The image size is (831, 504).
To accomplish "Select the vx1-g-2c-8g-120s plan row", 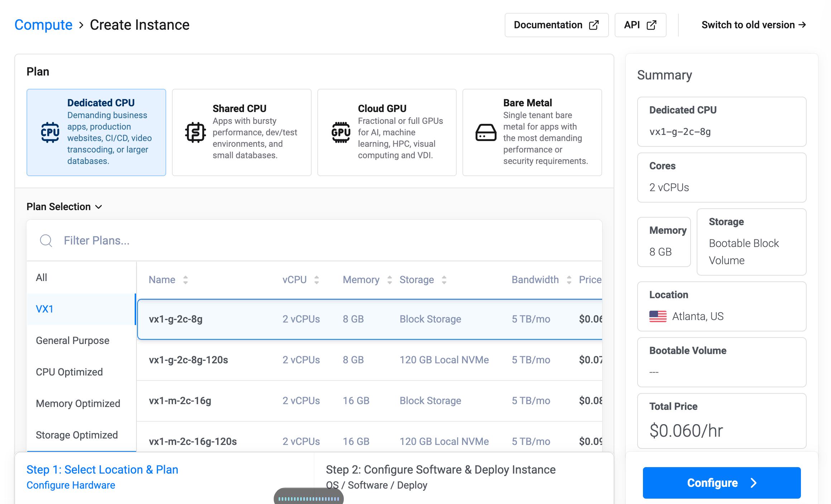I will 370,360.
